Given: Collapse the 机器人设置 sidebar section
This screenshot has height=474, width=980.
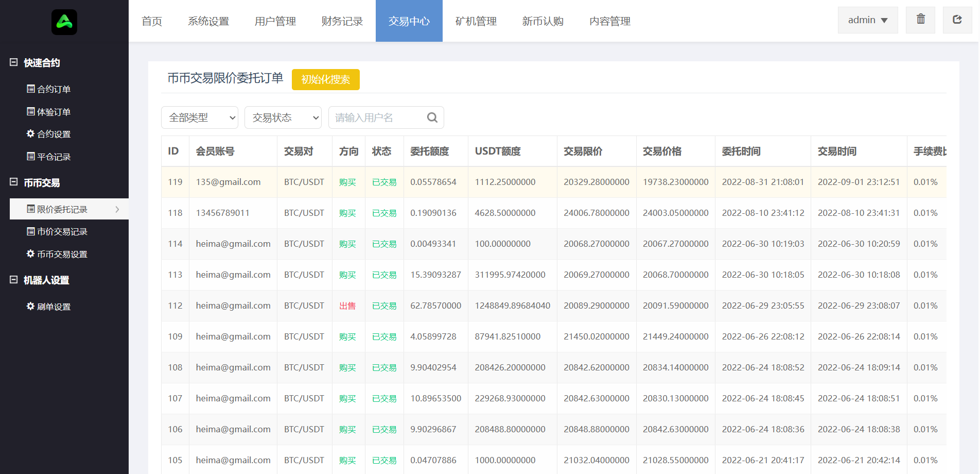Looking at the screenshot, I should pos(14,280).
